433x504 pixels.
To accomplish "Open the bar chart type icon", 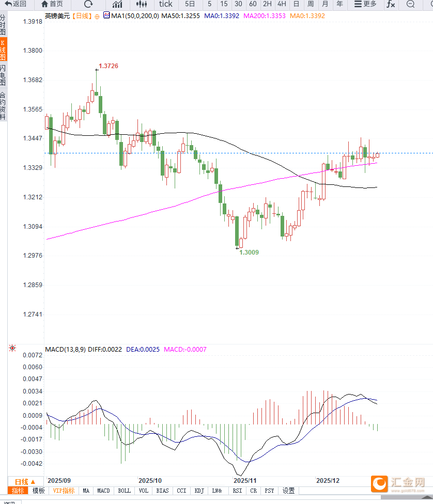I will click(x=117, y=4).
